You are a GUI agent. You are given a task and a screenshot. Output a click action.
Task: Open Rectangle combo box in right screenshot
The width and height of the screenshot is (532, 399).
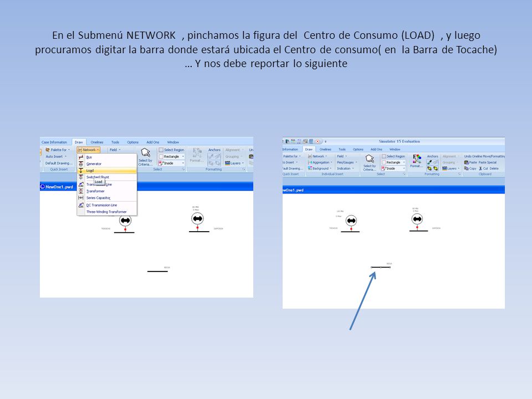(393, 162)
